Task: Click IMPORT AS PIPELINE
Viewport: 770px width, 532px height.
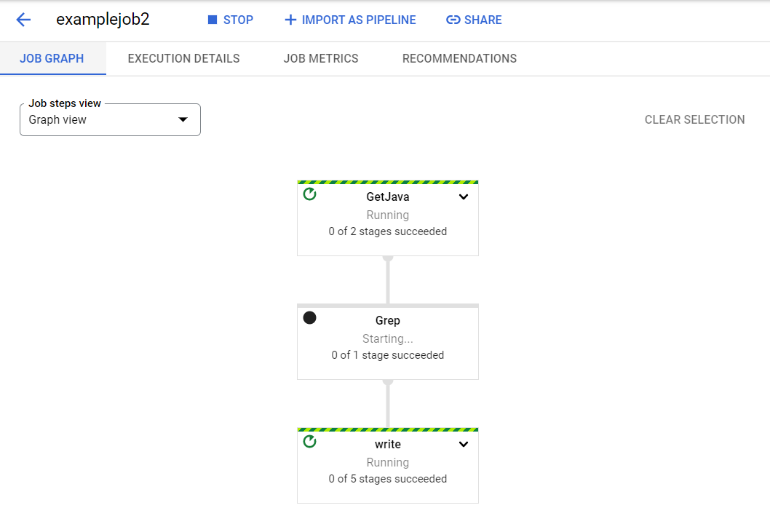Action: point(358,20)
